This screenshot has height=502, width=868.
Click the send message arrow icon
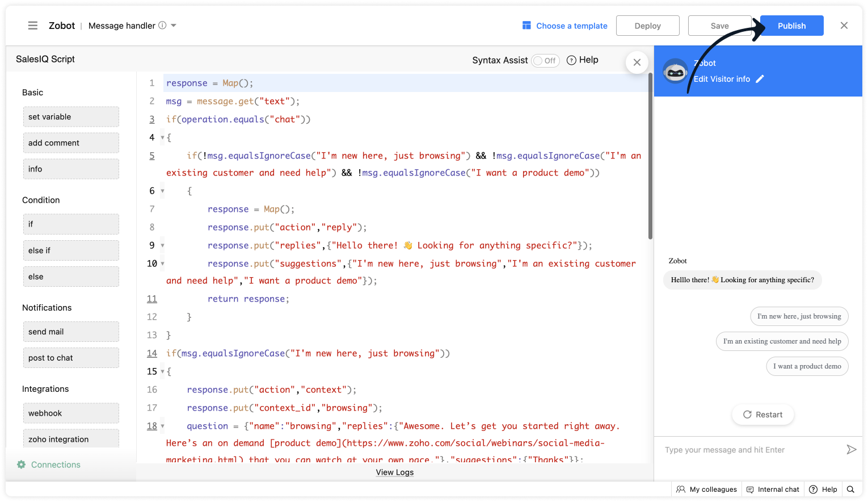(x=852, y=450)
